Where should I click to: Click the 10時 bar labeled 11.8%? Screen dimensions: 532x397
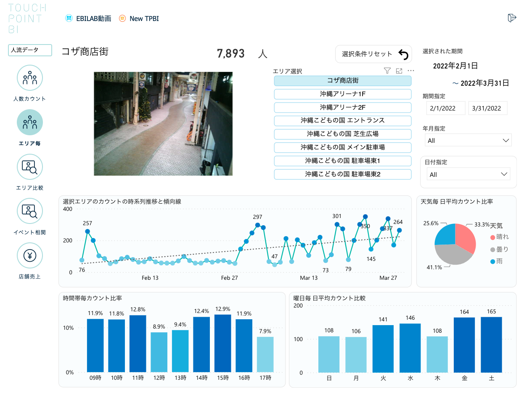tap(116, 346)
